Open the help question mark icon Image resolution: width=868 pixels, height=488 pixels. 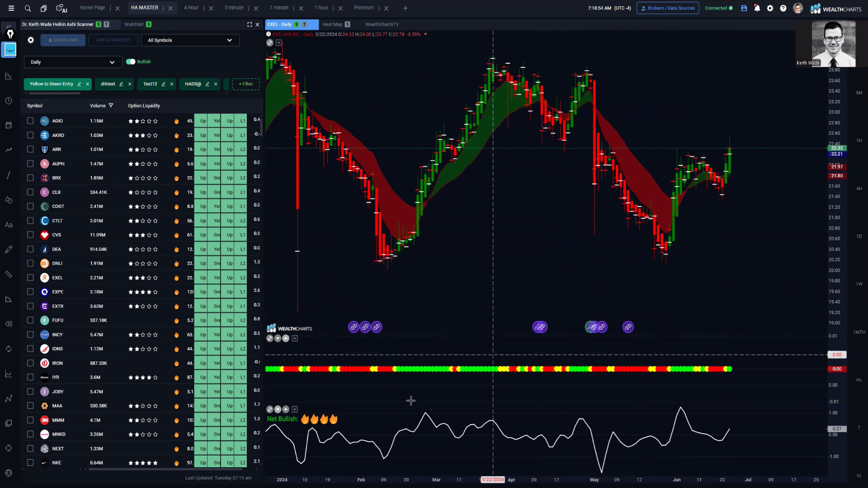(x=783, y=8)
